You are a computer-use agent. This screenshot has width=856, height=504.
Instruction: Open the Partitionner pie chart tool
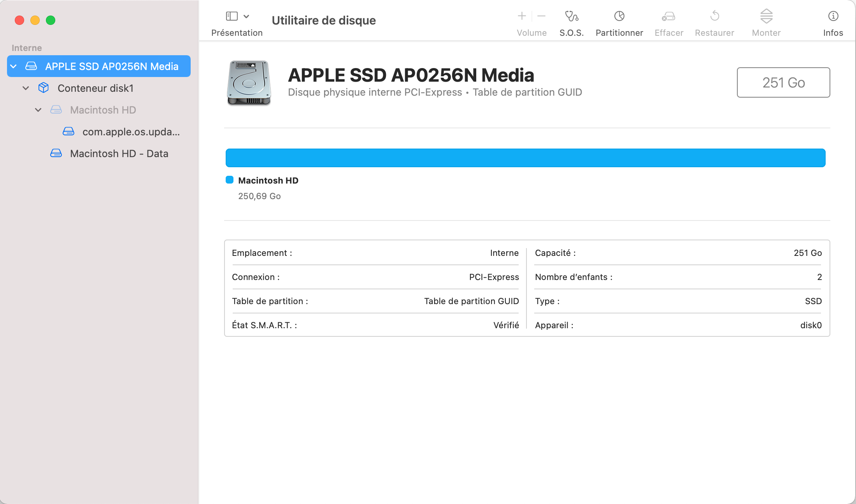click(x=619, y=16)
